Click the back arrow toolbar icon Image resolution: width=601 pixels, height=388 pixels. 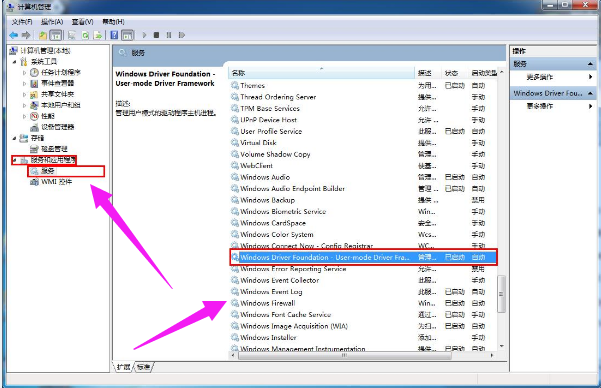(x=14, y=35)
